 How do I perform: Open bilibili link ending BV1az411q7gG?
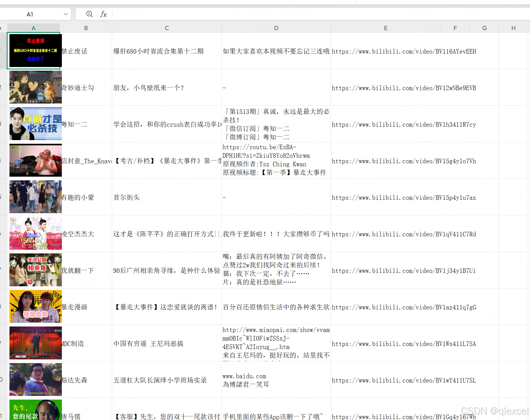click(x=404, y=307)
